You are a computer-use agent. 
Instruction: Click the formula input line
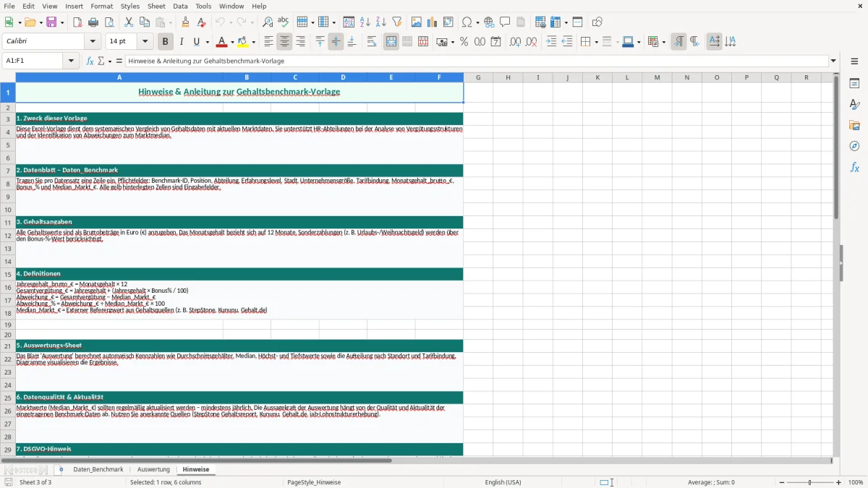pos(477,61)
